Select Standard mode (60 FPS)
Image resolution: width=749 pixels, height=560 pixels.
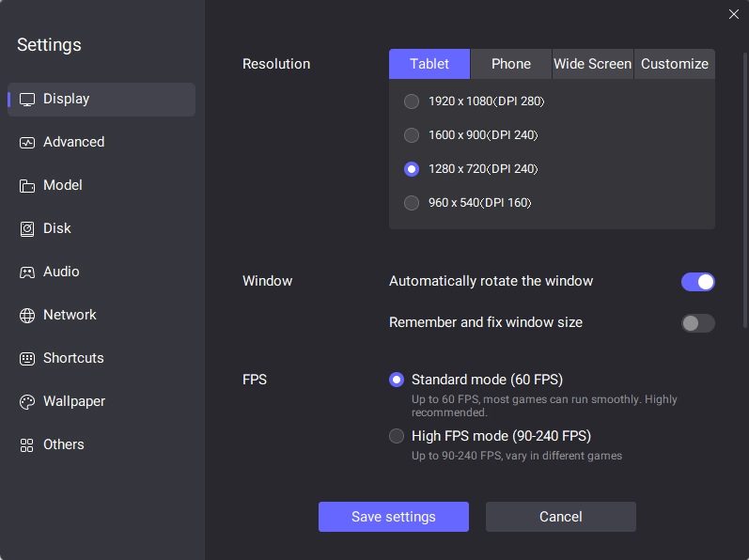397,380
